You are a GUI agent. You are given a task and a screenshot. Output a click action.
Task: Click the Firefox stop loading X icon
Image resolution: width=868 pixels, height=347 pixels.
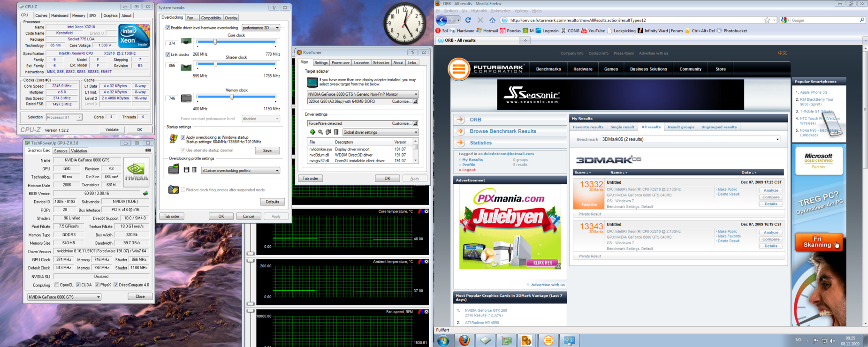coord(480,20)
